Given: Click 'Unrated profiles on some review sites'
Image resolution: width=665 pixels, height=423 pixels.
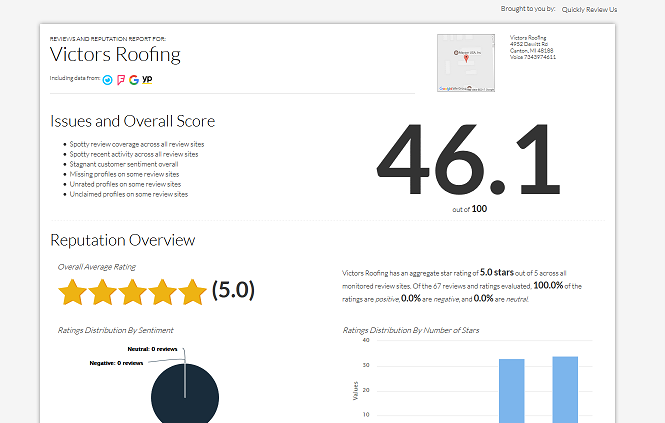Looking at the screenshot, I should point(125,184).
